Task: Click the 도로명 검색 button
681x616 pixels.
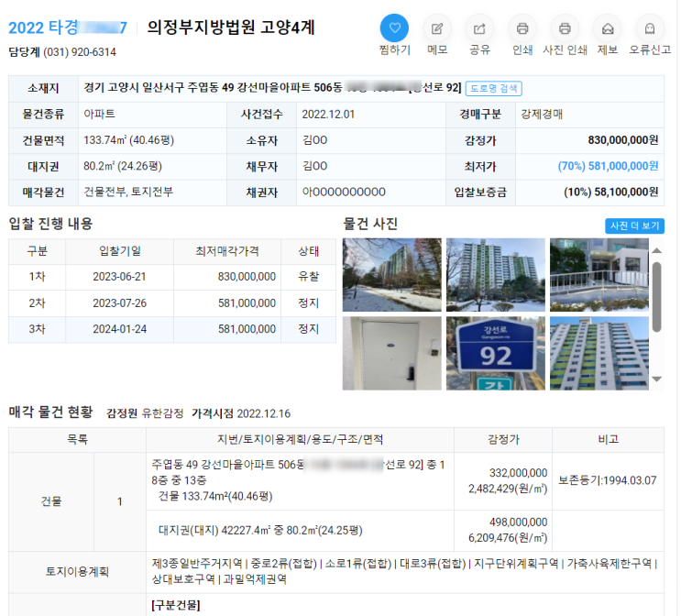Action: 494,89
